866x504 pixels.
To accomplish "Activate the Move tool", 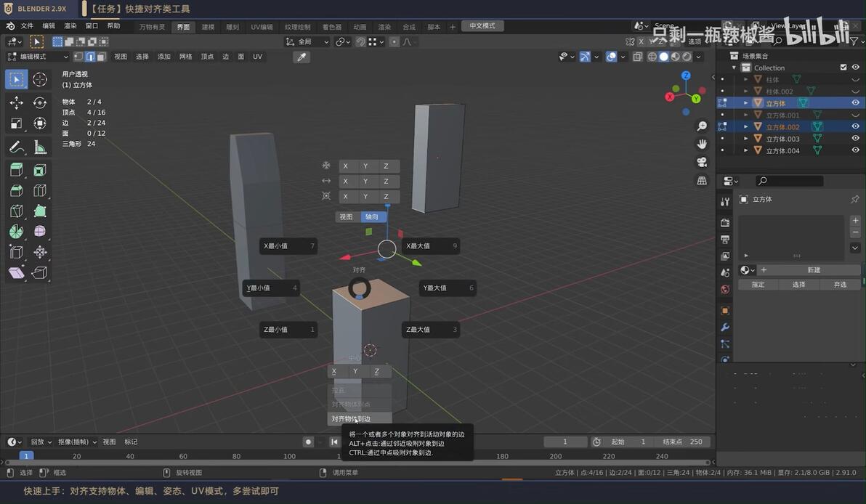I will (x=17, y=102).
